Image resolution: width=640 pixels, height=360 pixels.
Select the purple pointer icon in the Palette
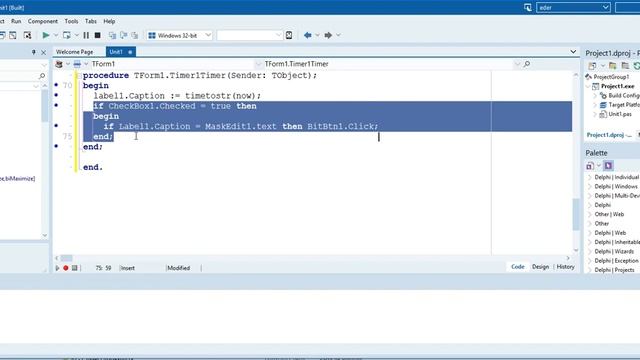point(608,166)
